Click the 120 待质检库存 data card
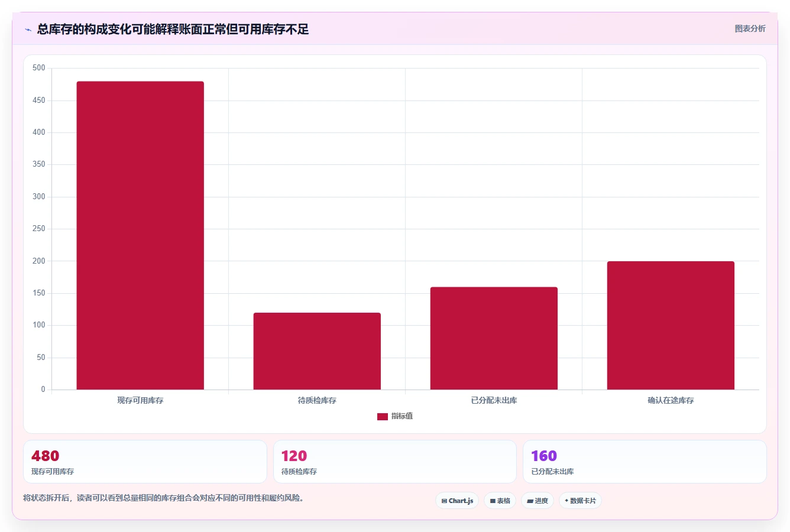This screenshot has width=790, height=532. (395, 462)
